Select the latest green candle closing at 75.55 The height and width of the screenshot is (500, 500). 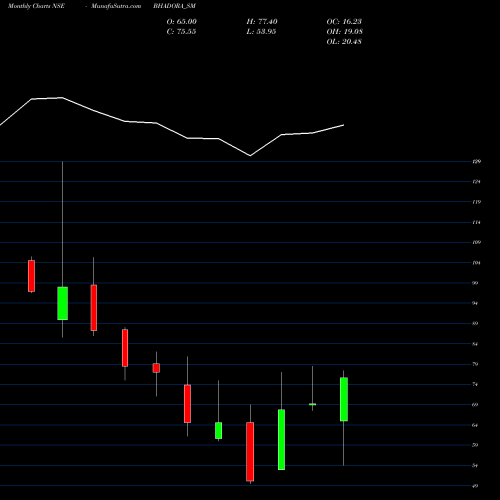tap(344, 399)
